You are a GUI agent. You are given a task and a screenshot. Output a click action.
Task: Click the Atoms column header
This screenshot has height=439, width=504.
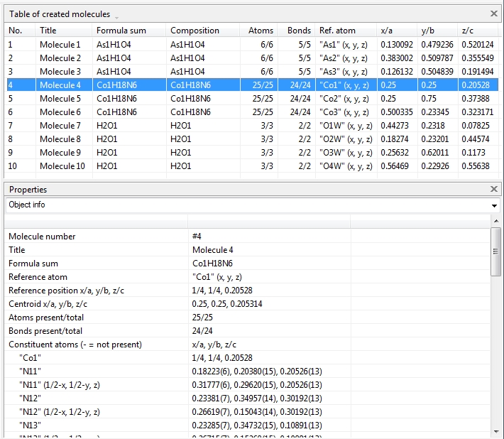pyautogui.click(x=261, y=31)
